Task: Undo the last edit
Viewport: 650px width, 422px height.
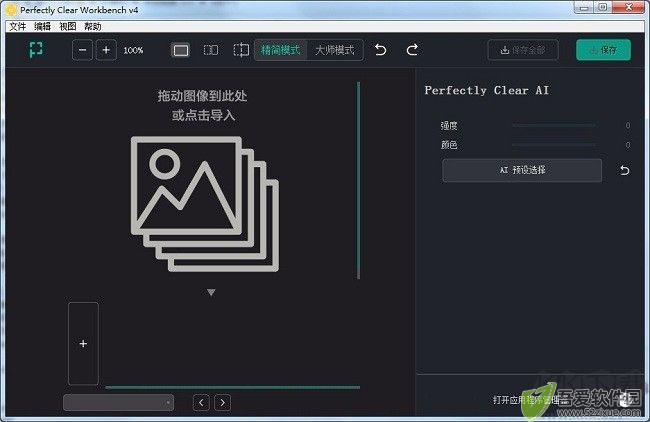Action: [x=381, y=50]
